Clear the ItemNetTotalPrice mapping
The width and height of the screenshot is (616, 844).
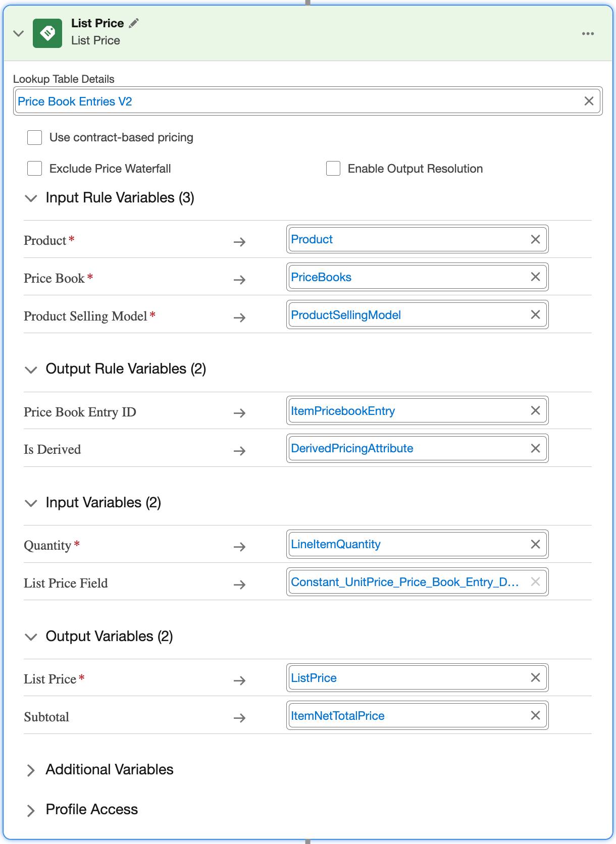(536, 715)
